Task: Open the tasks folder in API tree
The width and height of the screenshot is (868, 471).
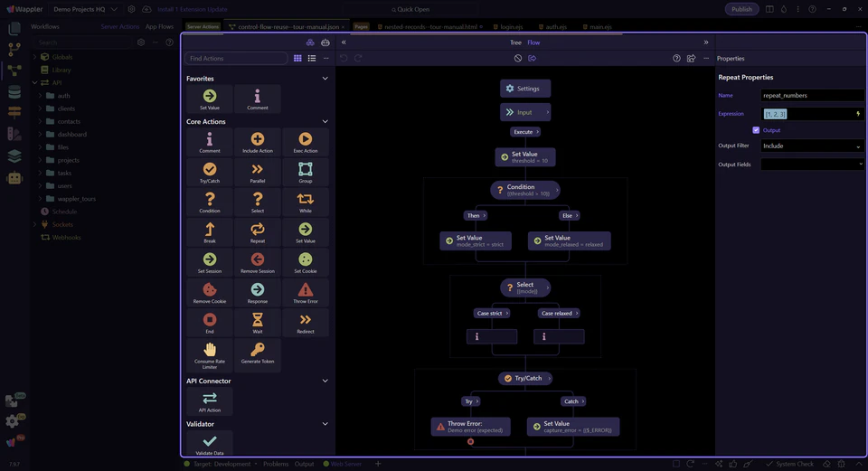Action: (x=64, y=174)
